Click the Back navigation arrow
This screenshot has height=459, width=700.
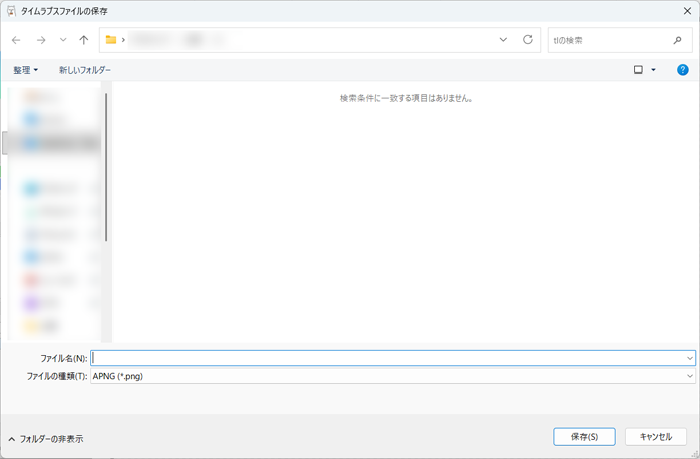point(16,40)
